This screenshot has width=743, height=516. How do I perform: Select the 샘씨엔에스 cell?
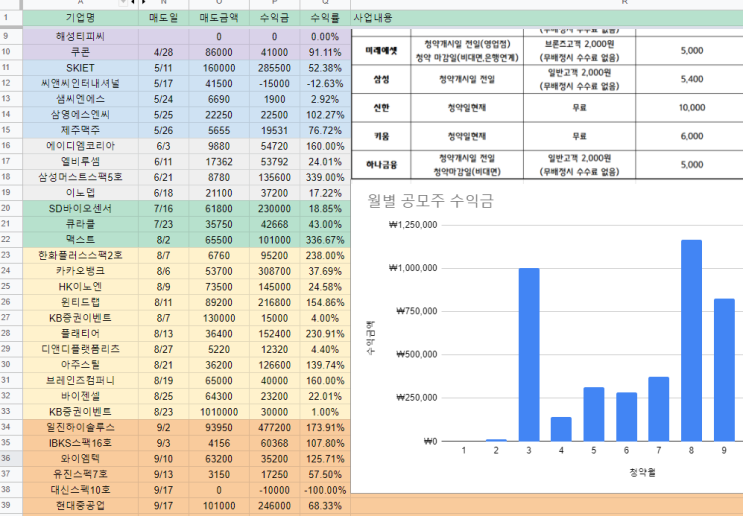[x=81, y=99]
